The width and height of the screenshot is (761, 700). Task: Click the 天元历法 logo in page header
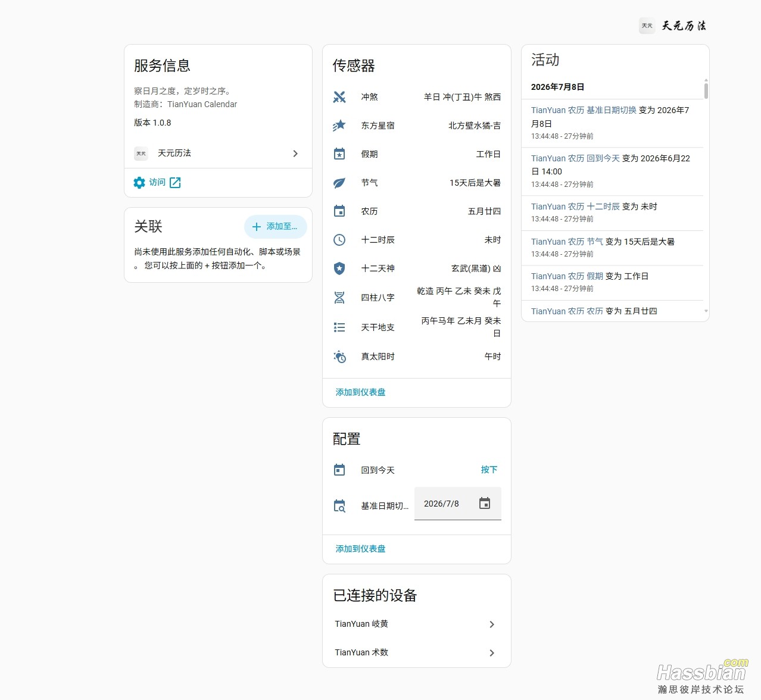647,26
